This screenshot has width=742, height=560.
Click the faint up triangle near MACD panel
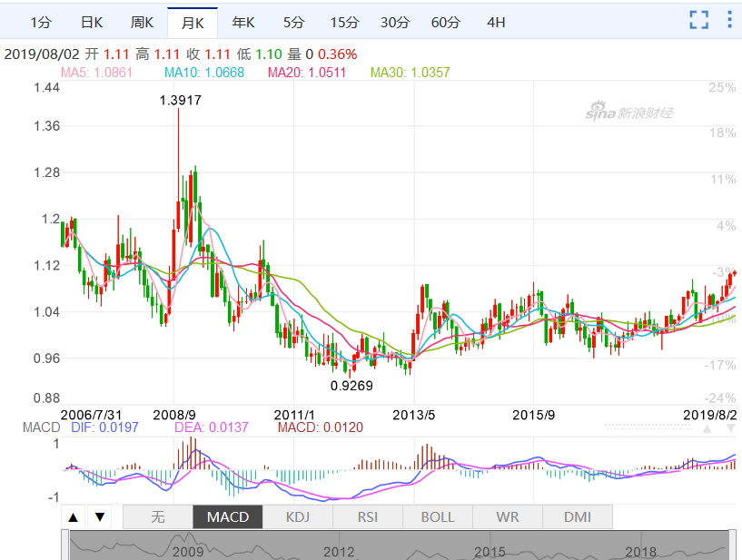pos(707,428)
